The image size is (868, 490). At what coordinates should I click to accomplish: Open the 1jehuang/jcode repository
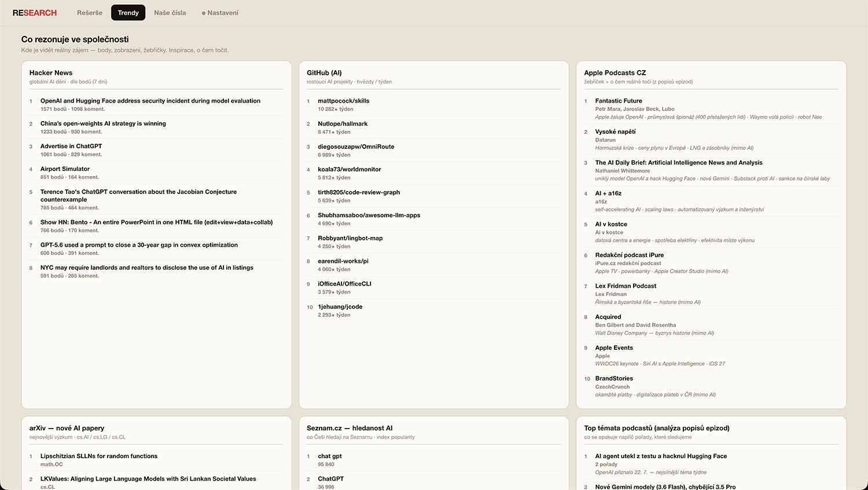[340, 307]
